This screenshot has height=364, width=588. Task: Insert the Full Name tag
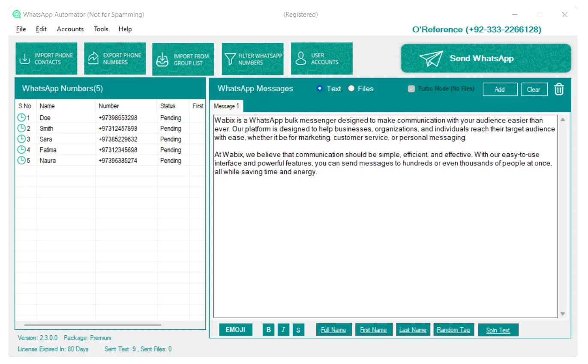(x=333, y=330)
